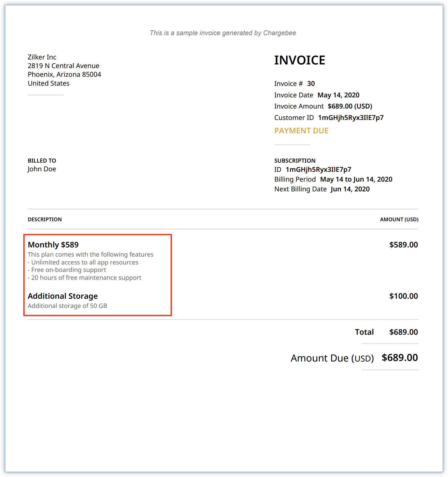This screenshot has height=477, width=448.
Task: Click the Phoenix, Arizona 85004 line
Action: click(x=64, y=74)
